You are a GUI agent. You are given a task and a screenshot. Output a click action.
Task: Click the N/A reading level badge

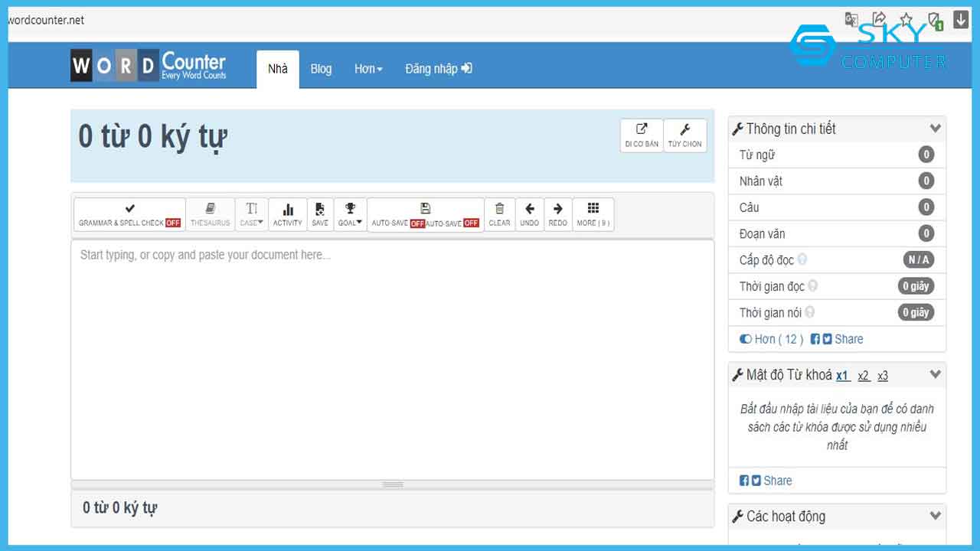click(919, 259)
